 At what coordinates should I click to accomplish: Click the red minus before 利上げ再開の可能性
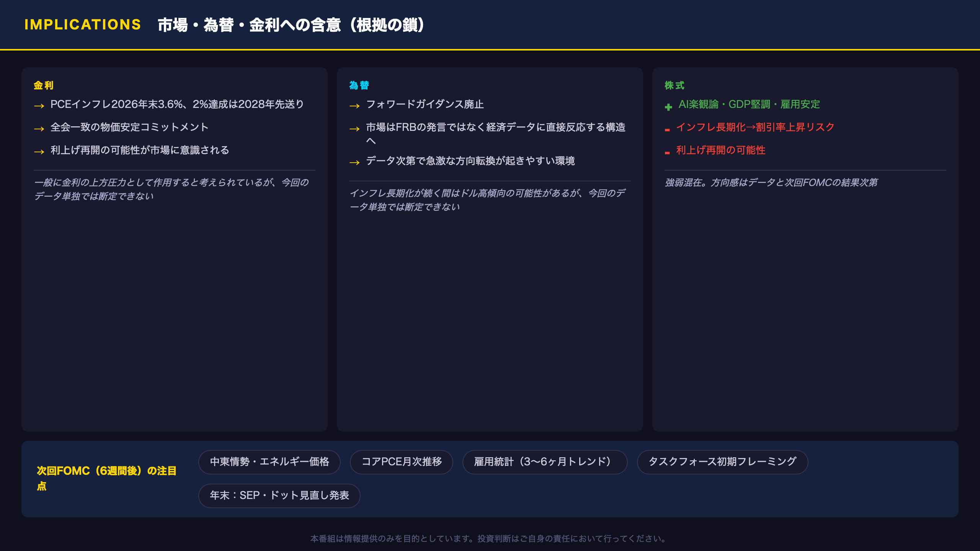point(667,153)
